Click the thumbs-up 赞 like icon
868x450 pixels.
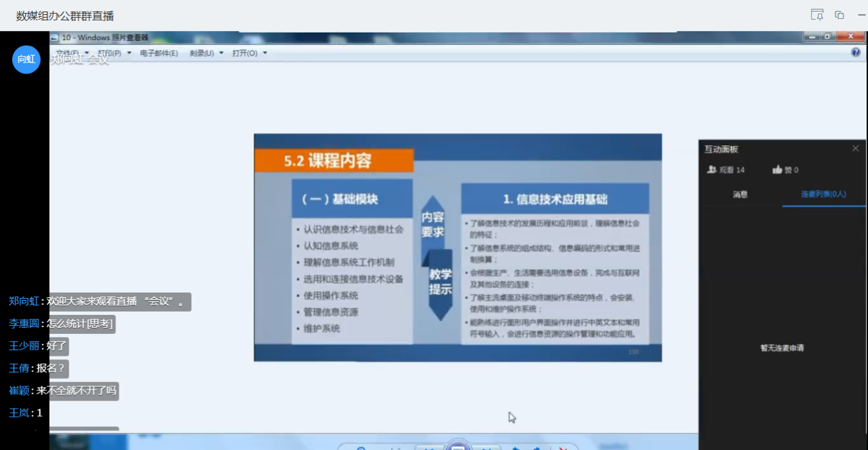tap(777, 170)
